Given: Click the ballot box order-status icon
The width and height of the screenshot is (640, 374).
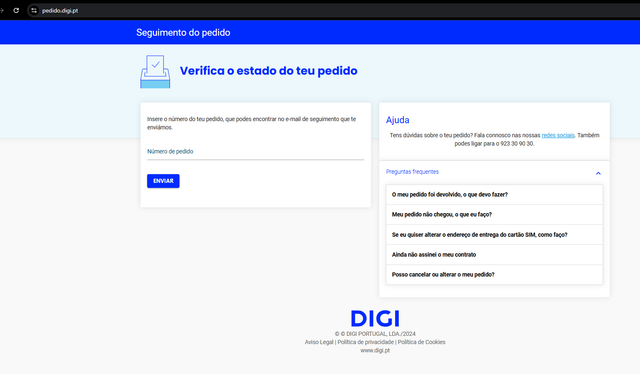Looking at the screenshot, I should tap(155, 71).
